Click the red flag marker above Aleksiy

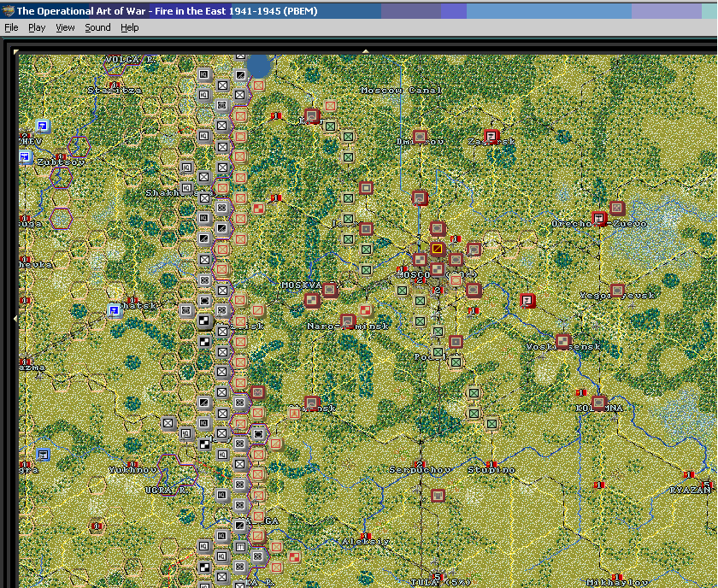tap(366, 536)
